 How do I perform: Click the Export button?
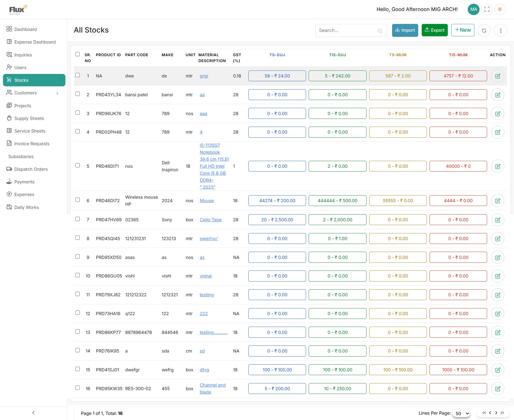[434, 30]
